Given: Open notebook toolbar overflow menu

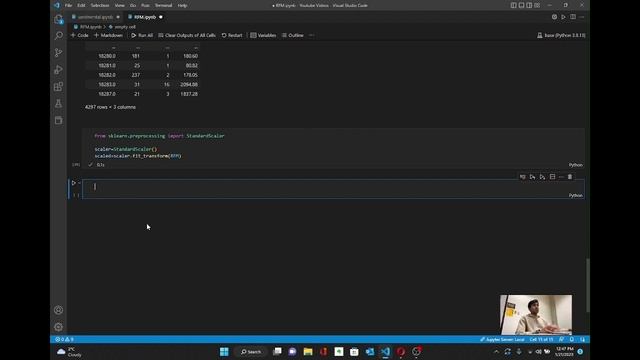Looking at the screenshot, I should pyautogui.click(x=311, y=36).
